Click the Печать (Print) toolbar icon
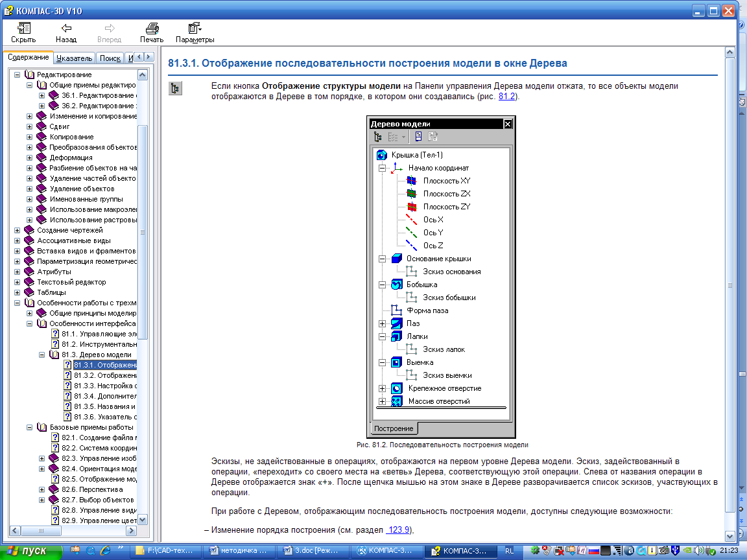Screen dimensions: 747x560 click(152, 28)
